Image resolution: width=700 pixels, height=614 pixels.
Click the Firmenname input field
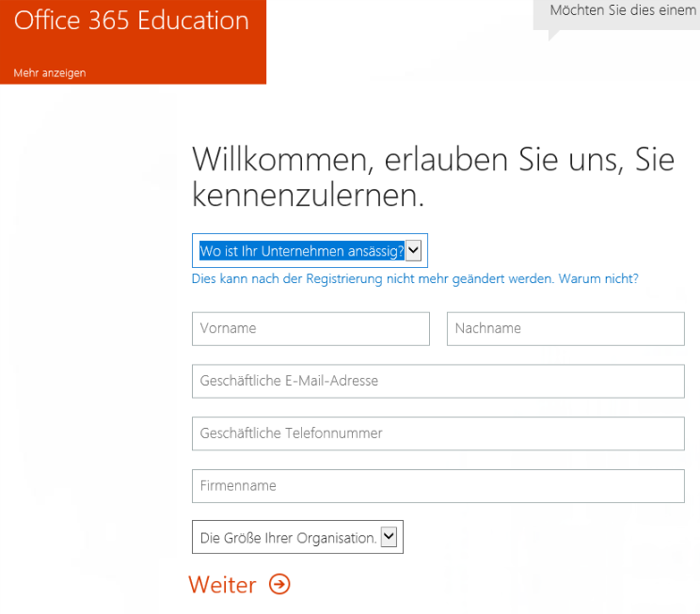click(x=437, y=486)
